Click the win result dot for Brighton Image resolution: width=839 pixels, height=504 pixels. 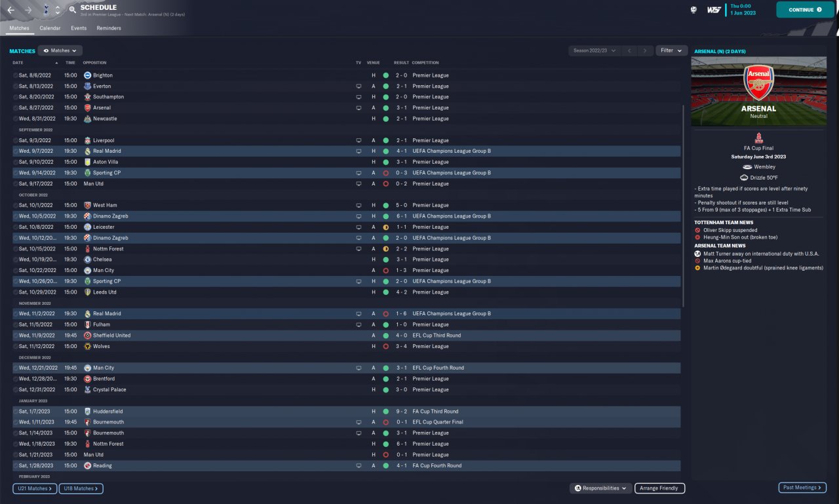coord(385,75)
